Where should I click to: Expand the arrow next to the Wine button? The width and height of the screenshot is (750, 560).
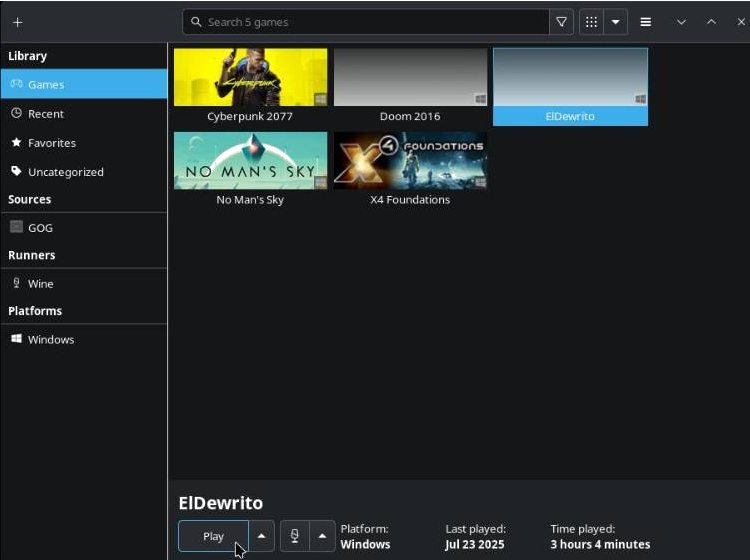[322, 536]
